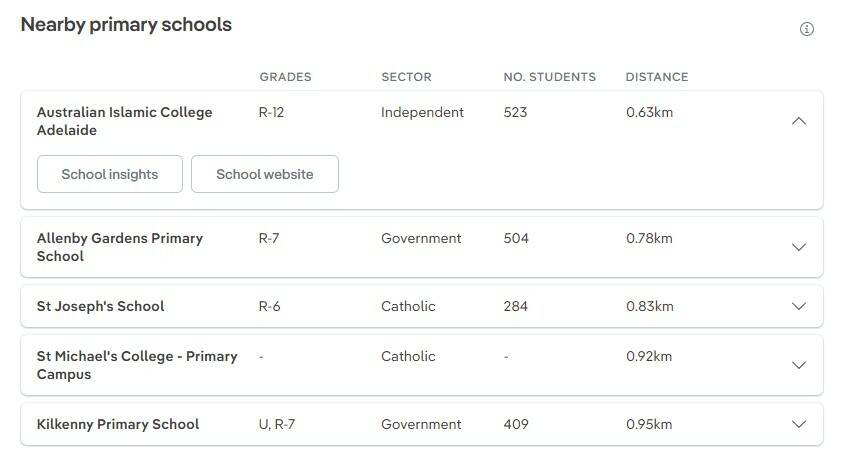Image resolution: width=844 pixels, height=465 pixels.
Task: Collapse the Australian Islamic College Adelaide row
Action: coord(798,121)
